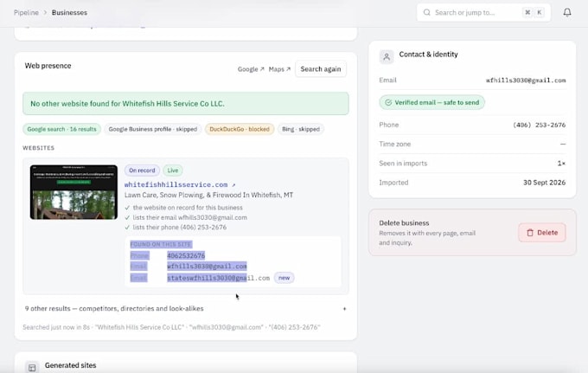Screen dimensions: 588x373
Task: Click Seen in imports value 1×
Action: 561,164
